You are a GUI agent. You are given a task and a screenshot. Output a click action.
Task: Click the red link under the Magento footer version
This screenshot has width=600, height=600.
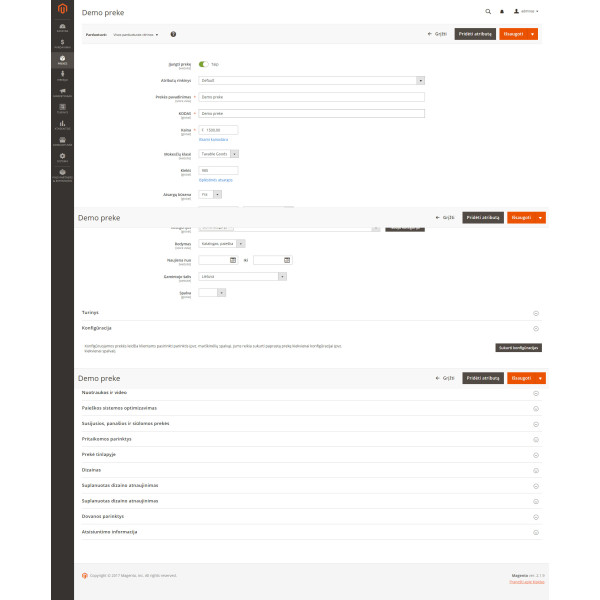(527, 582)
